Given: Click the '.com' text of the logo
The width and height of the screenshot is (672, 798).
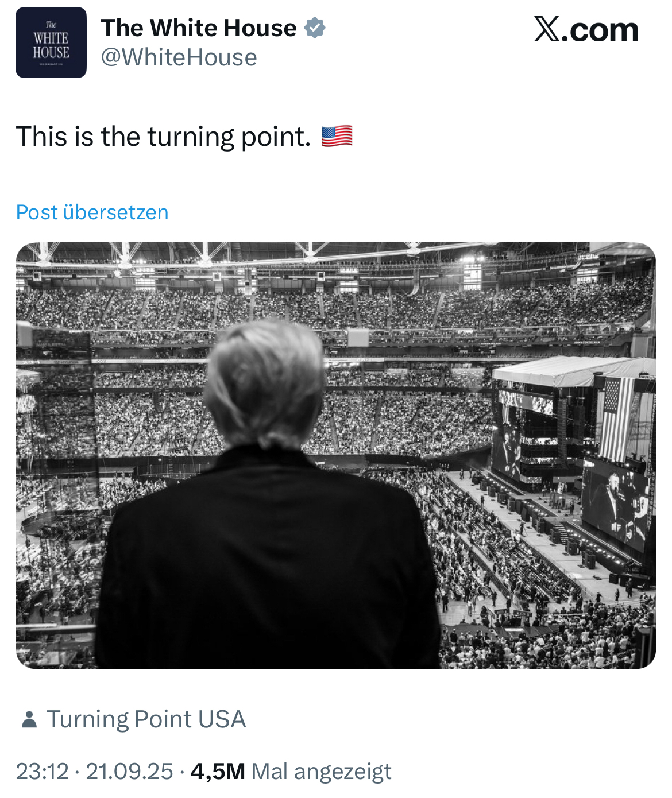Looking at the screenshot, I should [601, 30].
